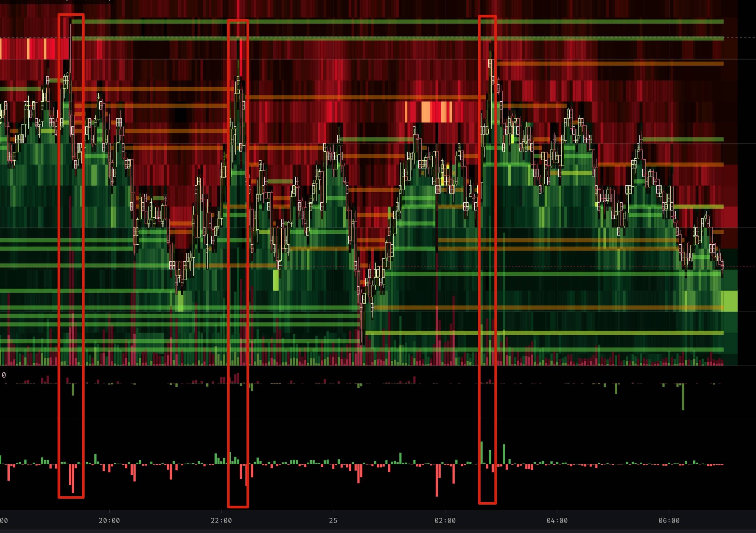
Task: Click the last candle on the dashed price line
Action: pyautogui.click(x=722, y=266)
